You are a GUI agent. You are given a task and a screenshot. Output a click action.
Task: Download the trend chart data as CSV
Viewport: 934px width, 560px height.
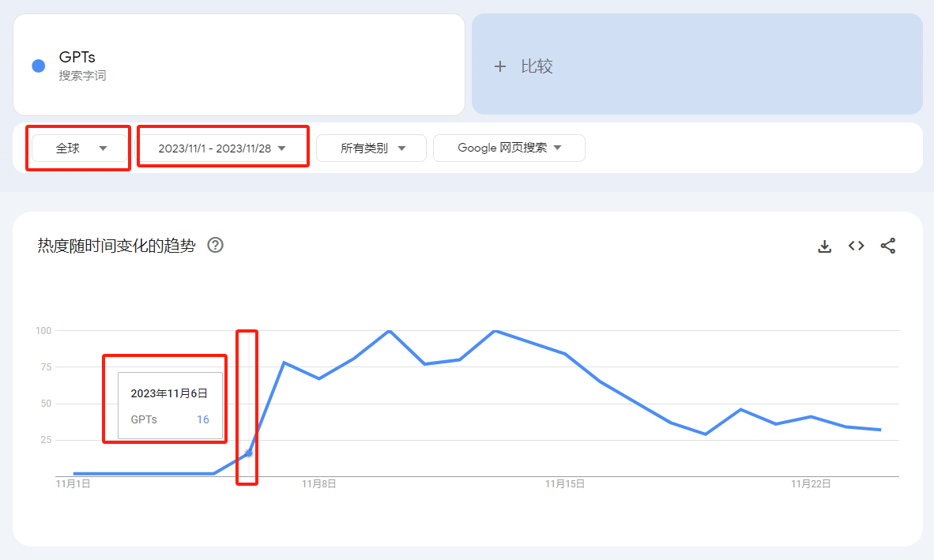[824, 246]
